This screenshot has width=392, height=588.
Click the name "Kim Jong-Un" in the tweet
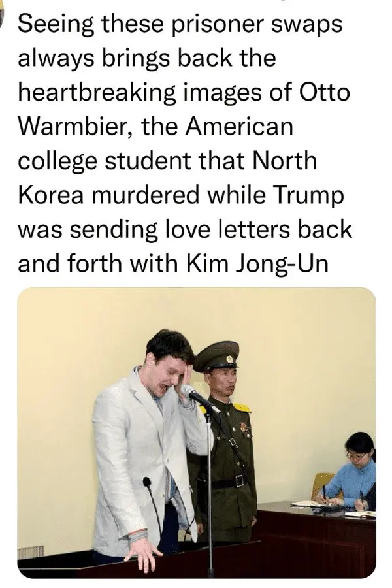click(x=257, y=264)
